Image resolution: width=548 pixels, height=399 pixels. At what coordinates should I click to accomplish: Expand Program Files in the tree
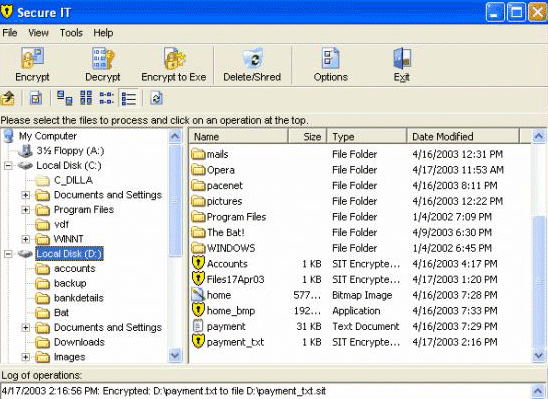click(x=26, y=210)
